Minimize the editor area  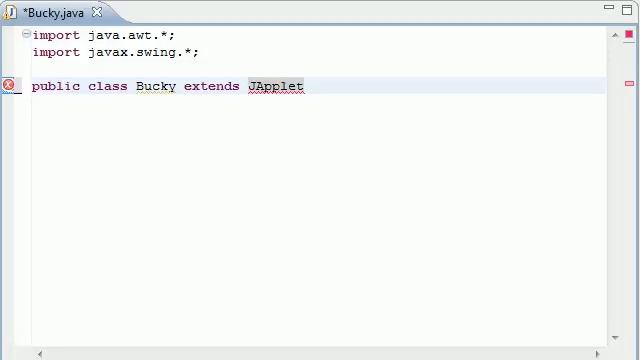(609, 7)
